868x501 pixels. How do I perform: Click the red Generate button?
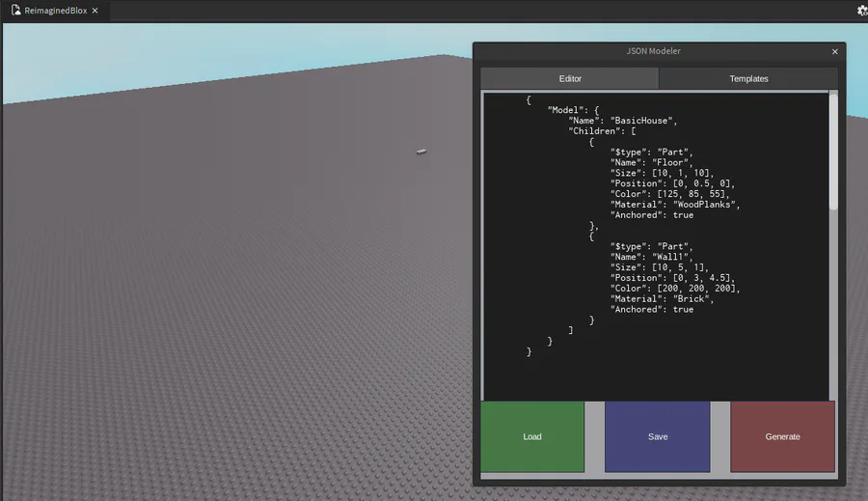tap(782, 436)
